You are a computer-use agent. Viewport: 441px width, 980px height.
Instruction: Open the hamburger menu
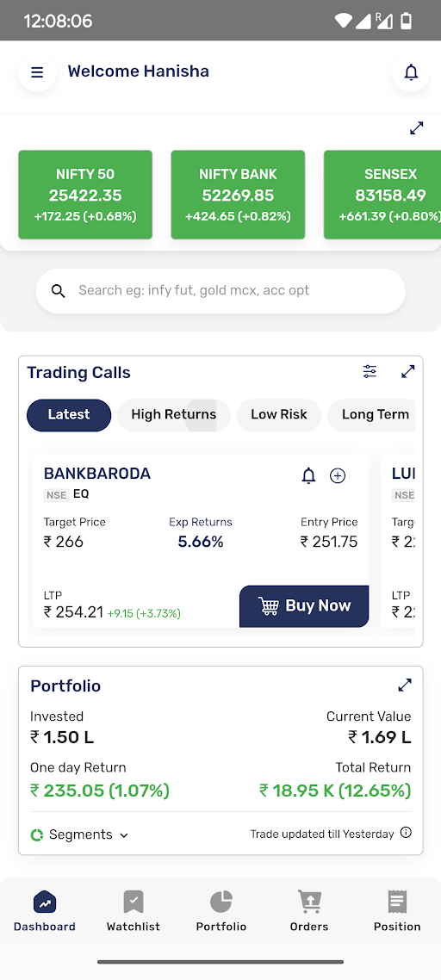click(37, 72)
